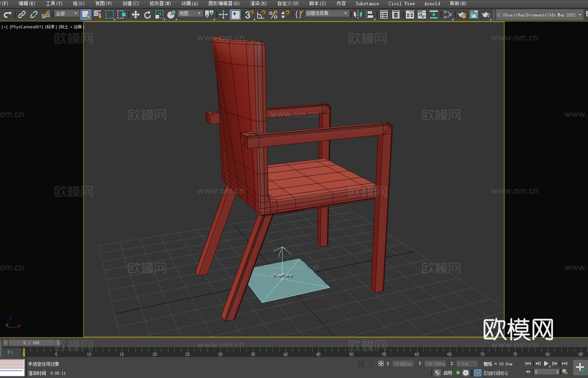The image size is (588, 378).
Task: Toggle Keyboard Shortcut Override button
Action: pos(235,14)
